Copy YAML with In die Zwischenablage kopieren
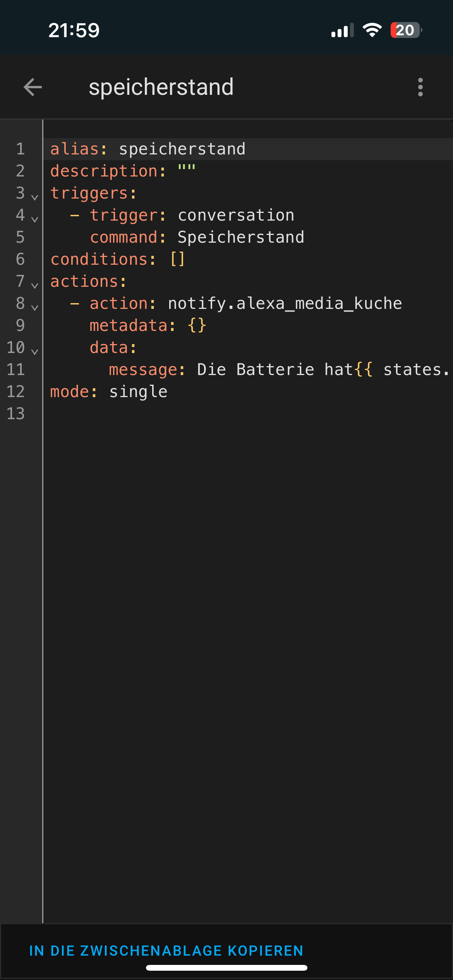The height and width of the screenshot is (980, 453). [x=166, y=951]
